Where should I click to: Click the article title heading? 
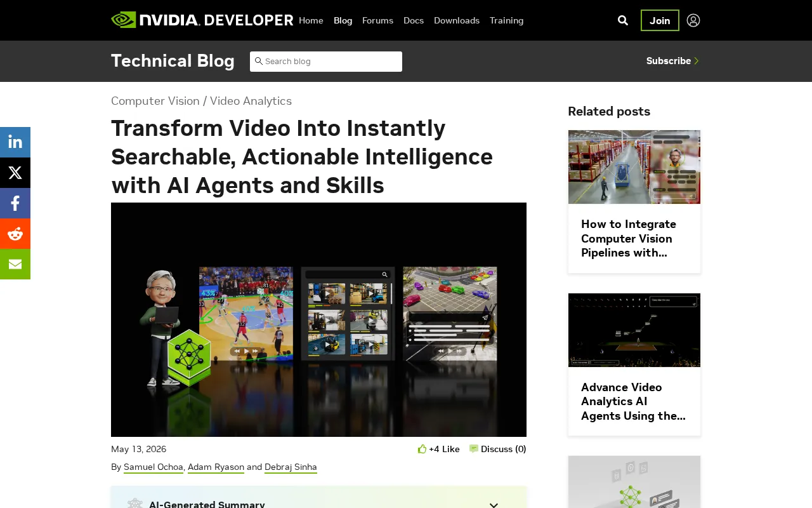tap(302, 157)
